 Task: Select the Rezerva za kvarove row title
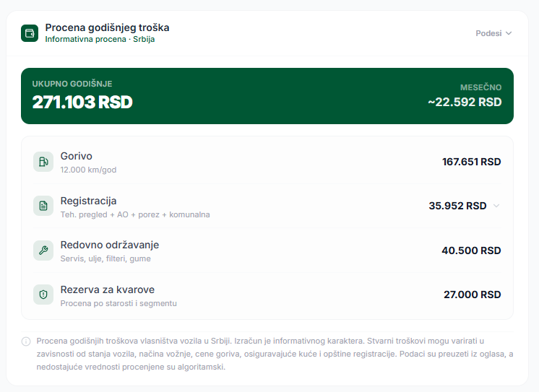pyautogui.click(x=108, y=289)
